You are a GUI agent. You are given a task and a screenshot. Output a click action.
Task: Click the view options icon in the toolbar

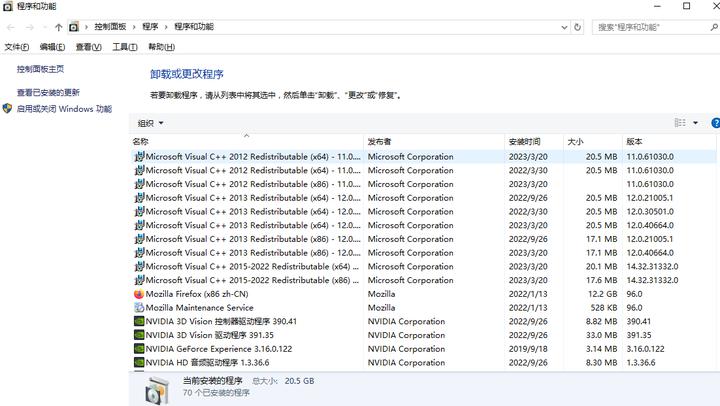click(680, 123)
